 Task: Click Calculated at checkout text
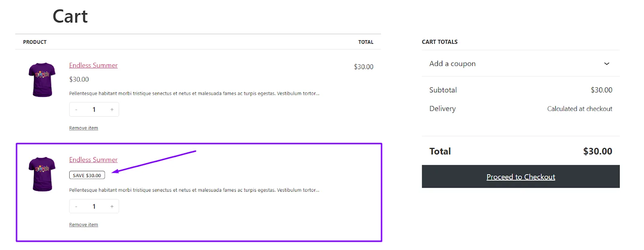[580, 109]
